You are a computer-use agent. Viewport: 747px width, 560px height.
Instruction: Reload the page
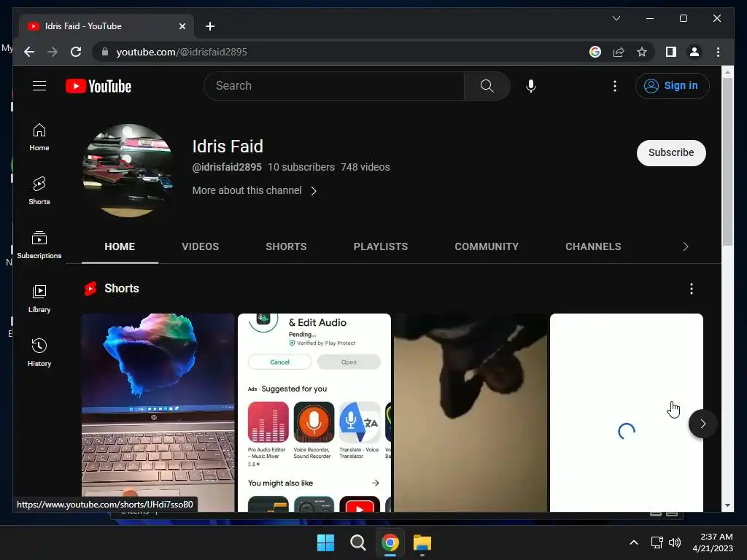76,52
